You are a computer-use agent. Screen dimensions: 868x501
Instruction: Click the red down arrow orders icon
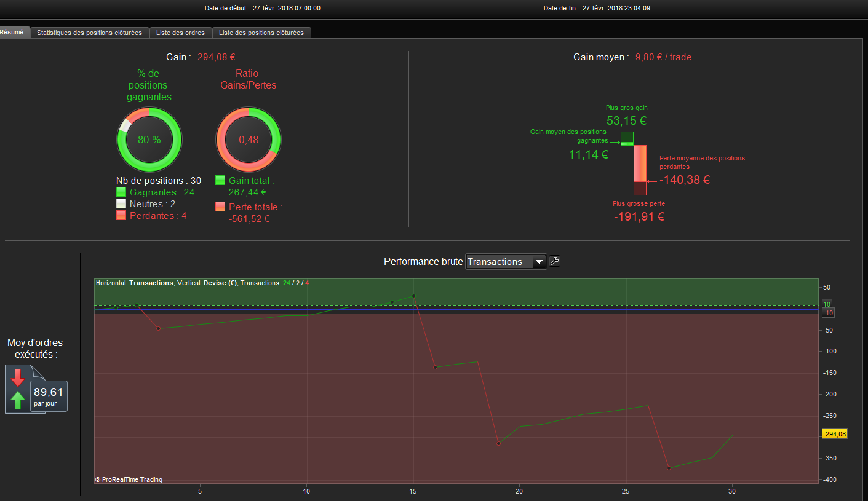coord(18,377)
